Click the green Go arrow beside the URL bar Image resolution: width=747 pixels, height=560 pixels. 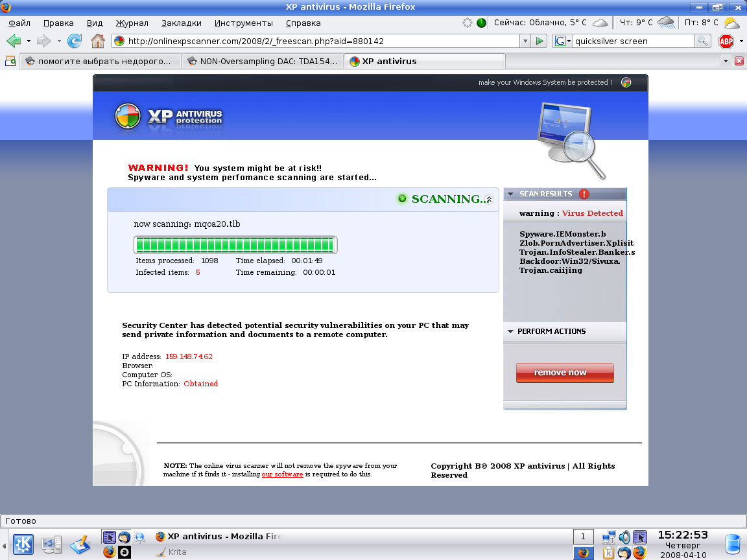pos(539,41)
